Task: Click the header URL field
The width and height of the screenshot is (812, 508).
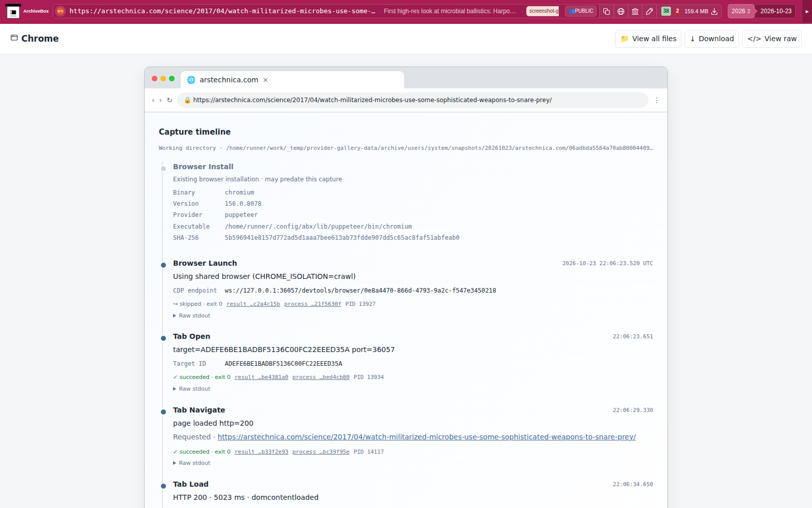Action: point(222,11)
